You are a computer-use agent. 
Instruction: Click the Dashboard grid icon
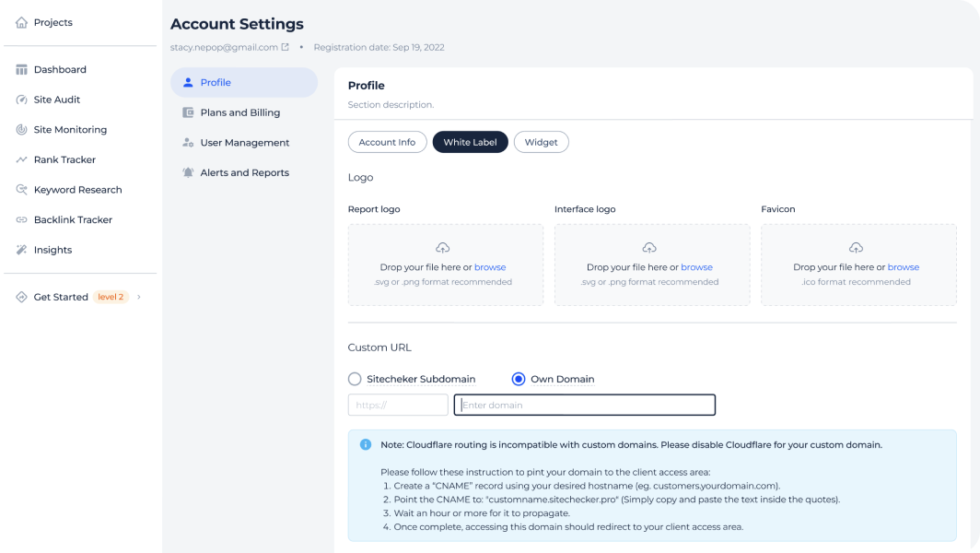click(x=21, y=69)
